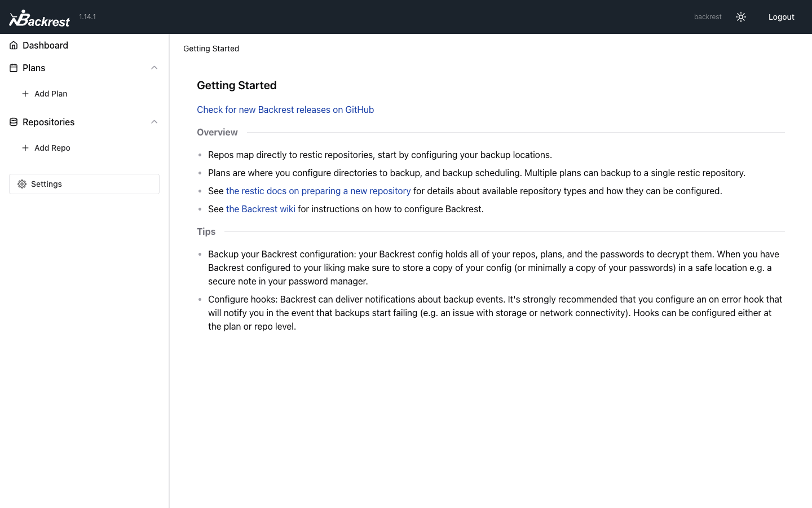The width and height of the screenshot is (812, 508).
Task: Click the Tips section label
Action: (x=206, y=231)
